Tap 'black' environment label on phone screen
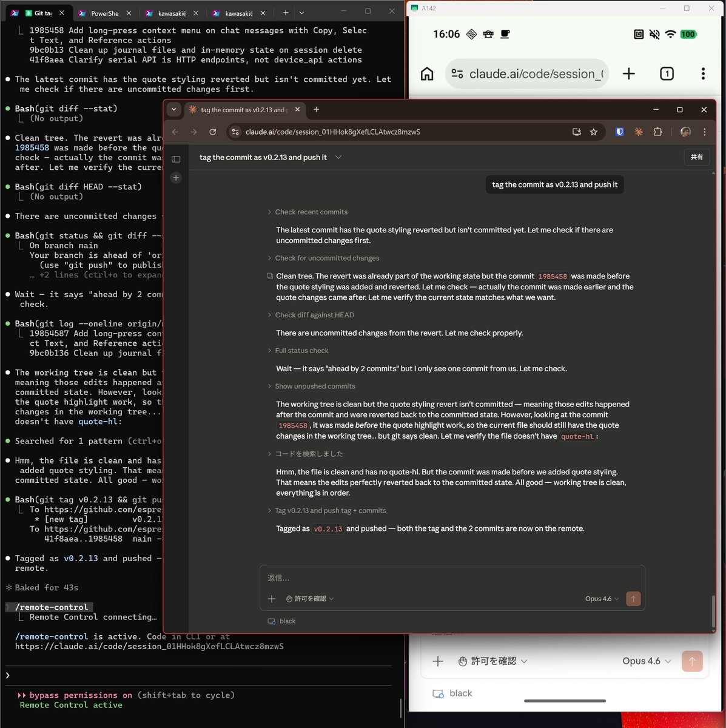726x728 pixels. tap(452, 693)
